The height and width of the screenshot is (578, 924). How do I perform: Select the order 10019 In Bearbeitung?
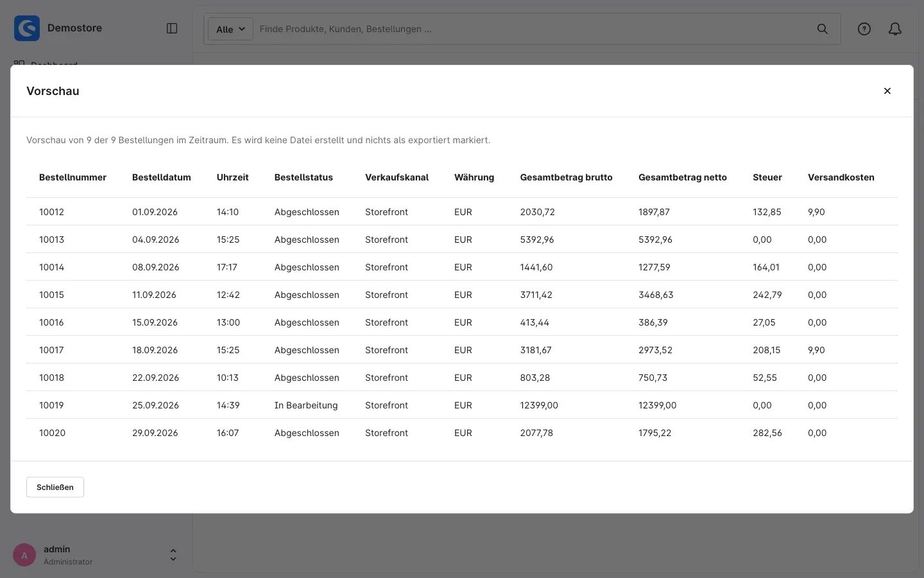click(462, 405)
